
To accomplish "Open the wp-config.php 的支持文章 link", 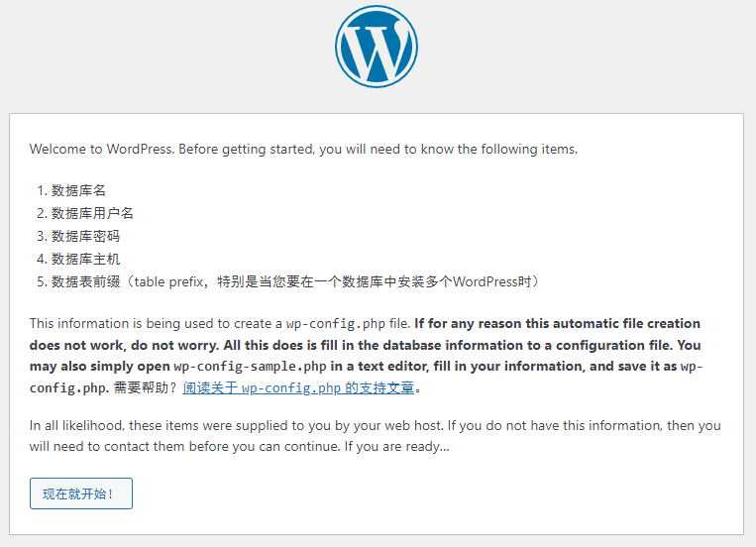I will pyautogui.click(x=298, y=387).
